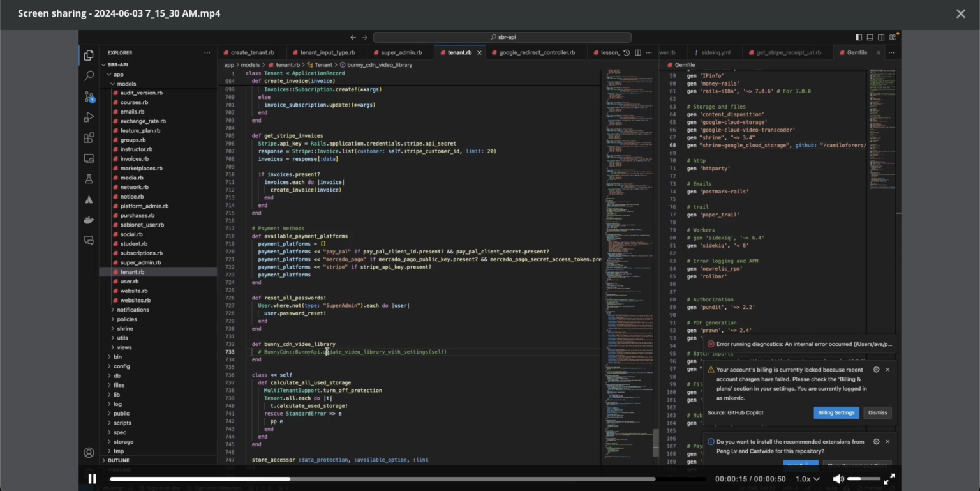This screenshot has height=491, width=980.
Task: Toggle primary side bar visibility
Action: coord(859,37)
